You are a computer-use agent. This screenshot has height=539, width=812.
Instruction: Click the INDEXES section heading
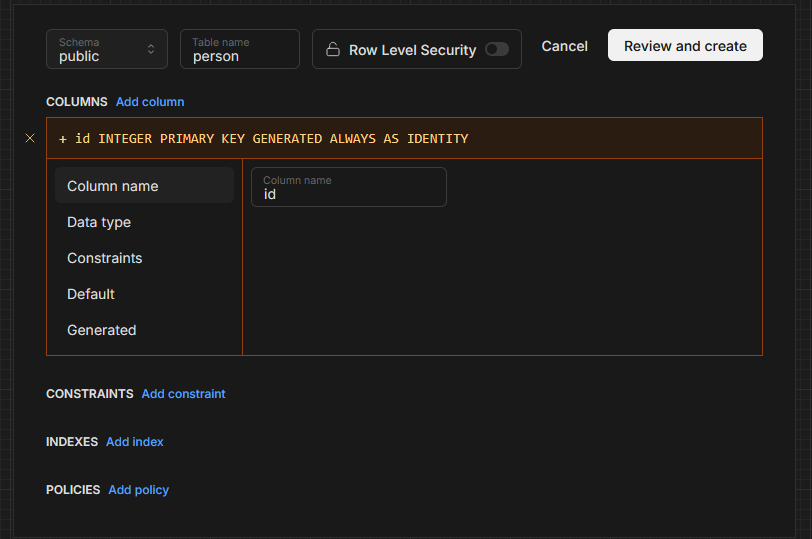(x=72, y=442)
